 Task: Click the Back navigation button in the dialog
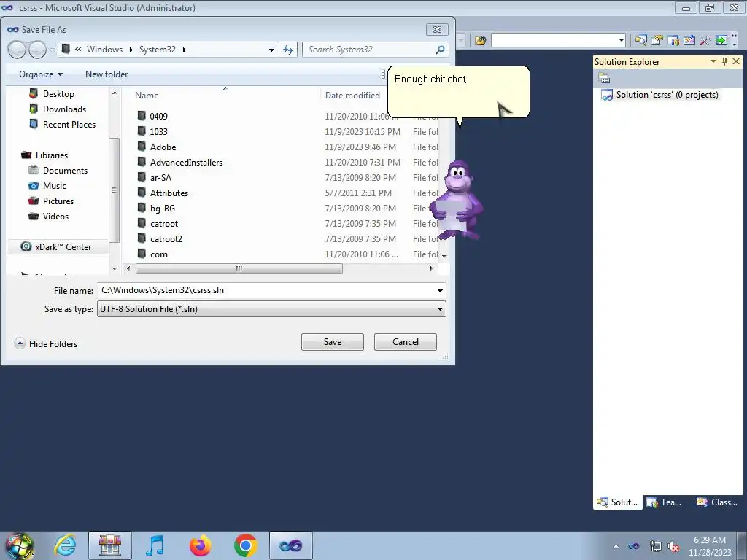(x=17, y=50)
